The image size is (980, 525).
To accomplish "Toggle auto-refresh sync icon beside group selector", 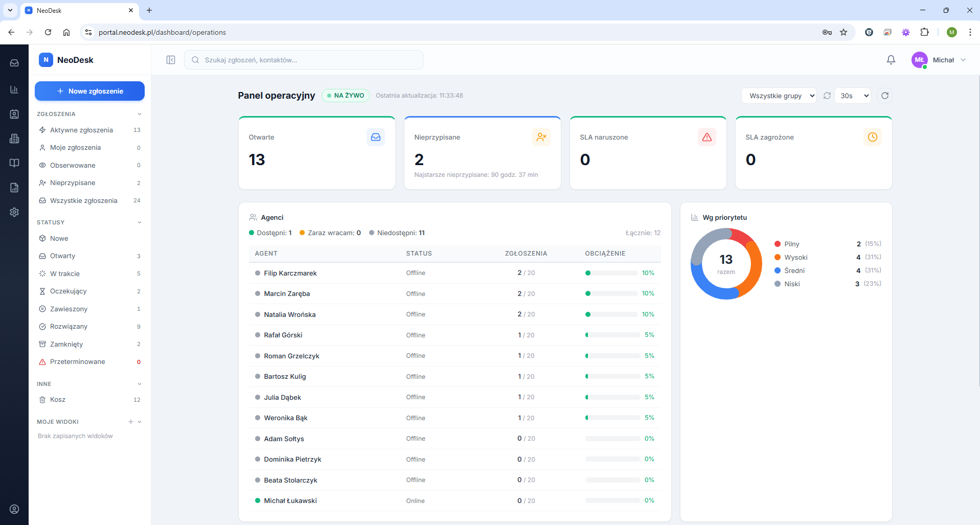I will 827,96.
